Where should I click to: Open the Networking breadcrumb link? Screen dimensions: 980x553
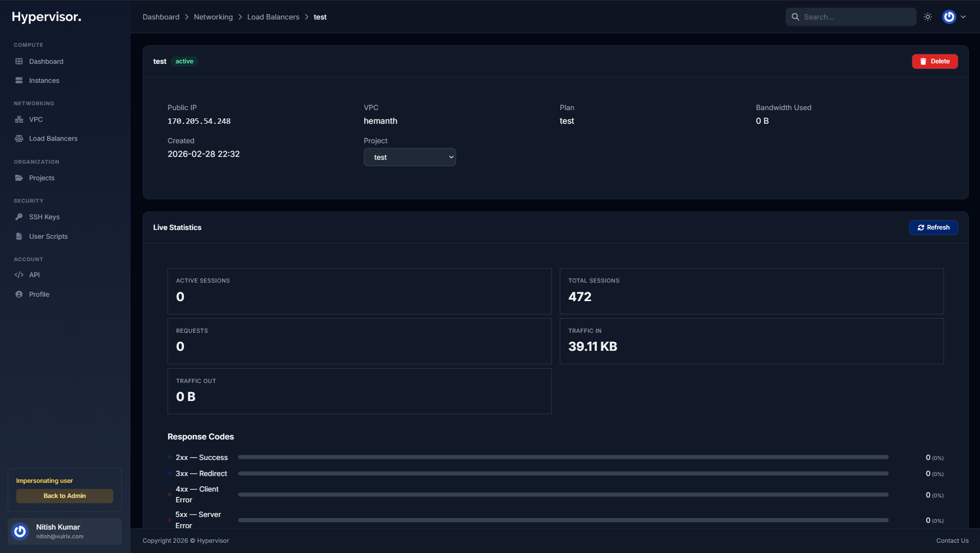pos(213,17)
